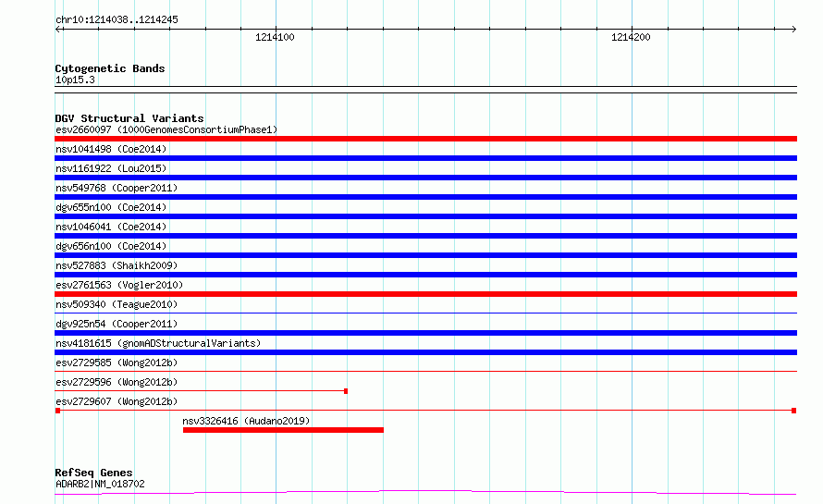Select the blue bar under nsv1041498
823x504 pixels.
point(425,158)
